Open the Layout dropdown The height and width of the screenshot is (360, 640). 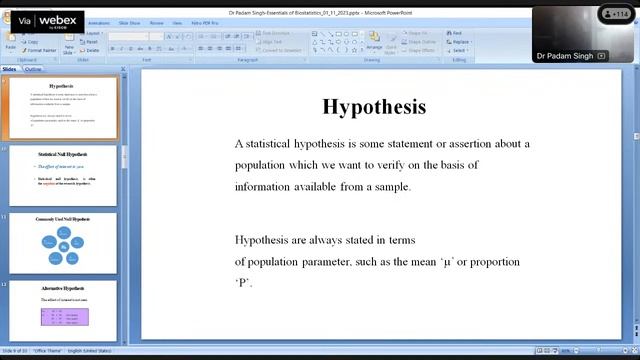pyautogui.click(x=92, y=33)
